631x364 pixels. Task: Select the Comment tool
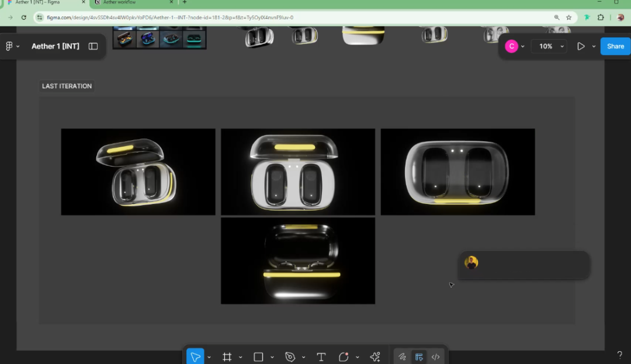point(344,357)
